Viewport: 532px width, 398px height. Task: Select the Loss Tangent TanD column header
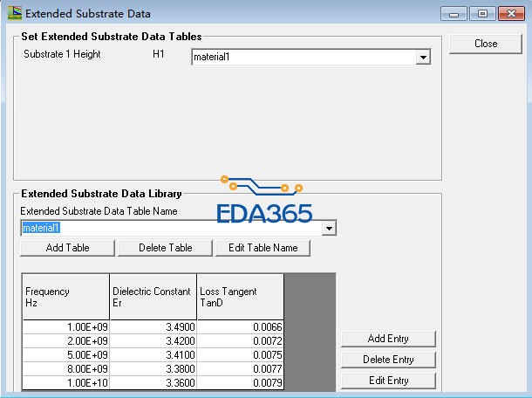pos(240,297)
